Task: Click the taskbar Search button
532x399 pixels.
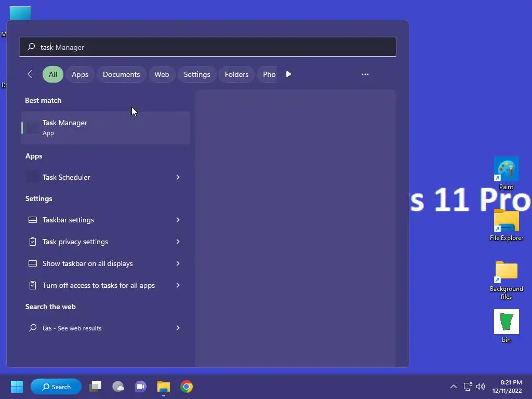Action: pyautogui.click(x=56, y=387)
